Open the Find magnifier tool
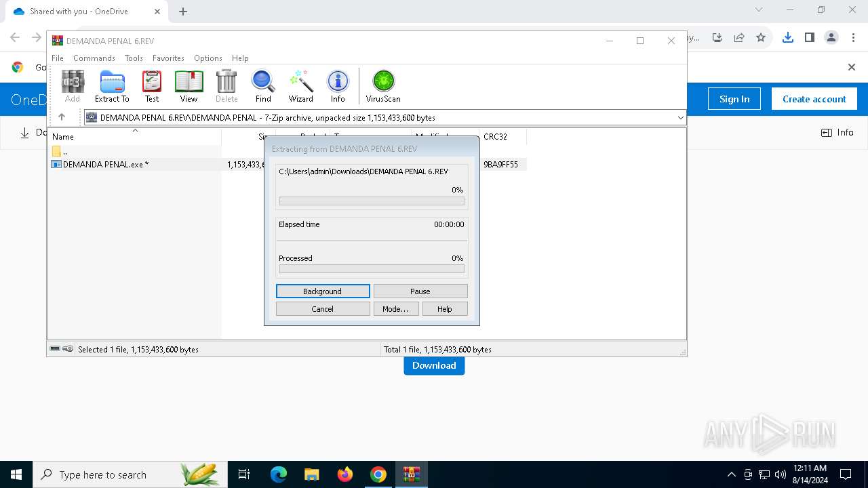 [263, 86]
